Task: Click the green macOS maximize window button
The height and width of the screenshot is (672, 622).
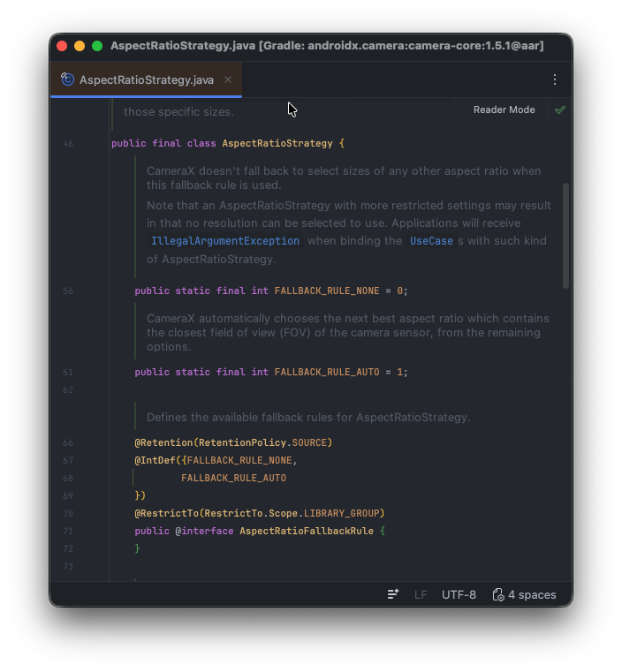Action: (97, 46)
